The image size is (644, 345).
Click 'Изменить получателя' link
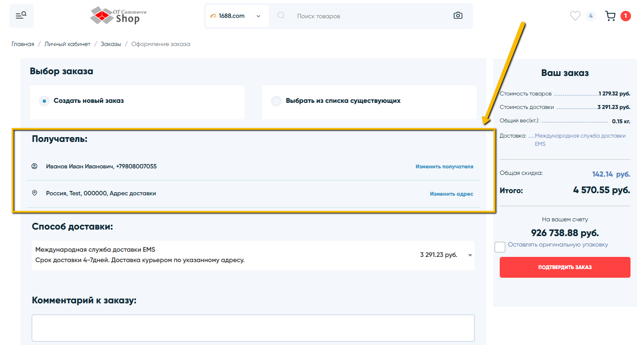pos(444,167)
